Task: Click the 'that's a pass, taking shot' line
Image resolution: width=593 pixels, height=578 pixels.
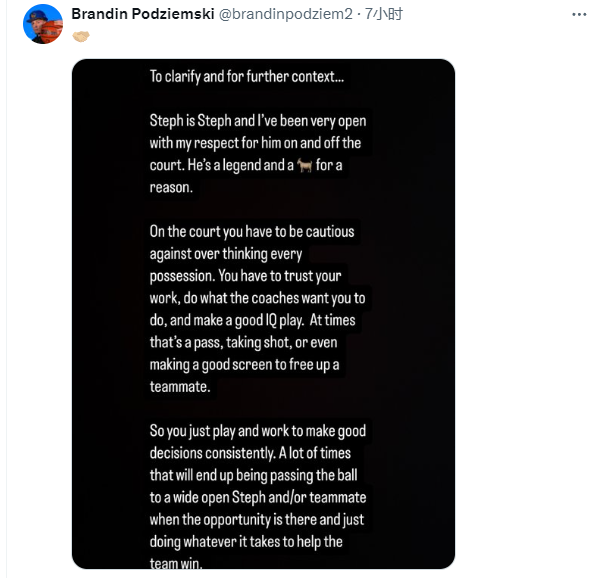Action: [x=244, y=343]
